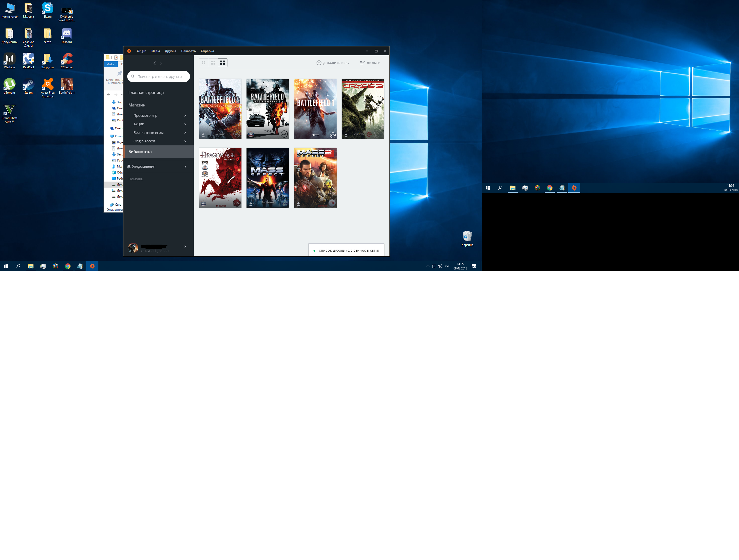Screen dimensions: 739x560
Task: Click ДОБАВИТЬ ИГРУ button
Action: 333,63
